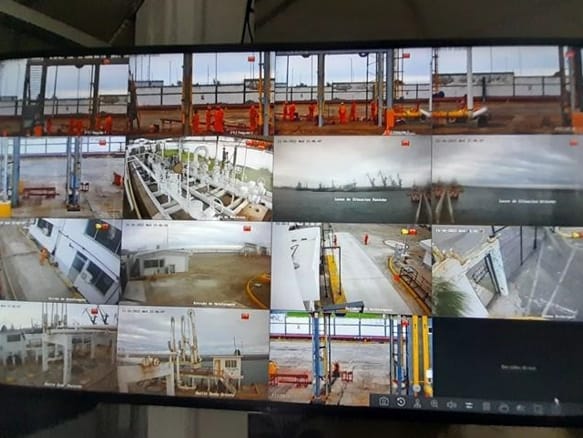This screenshot has height=438, width=583.
Task: Open the feed with white building and yard
Action: pos(196,264)
